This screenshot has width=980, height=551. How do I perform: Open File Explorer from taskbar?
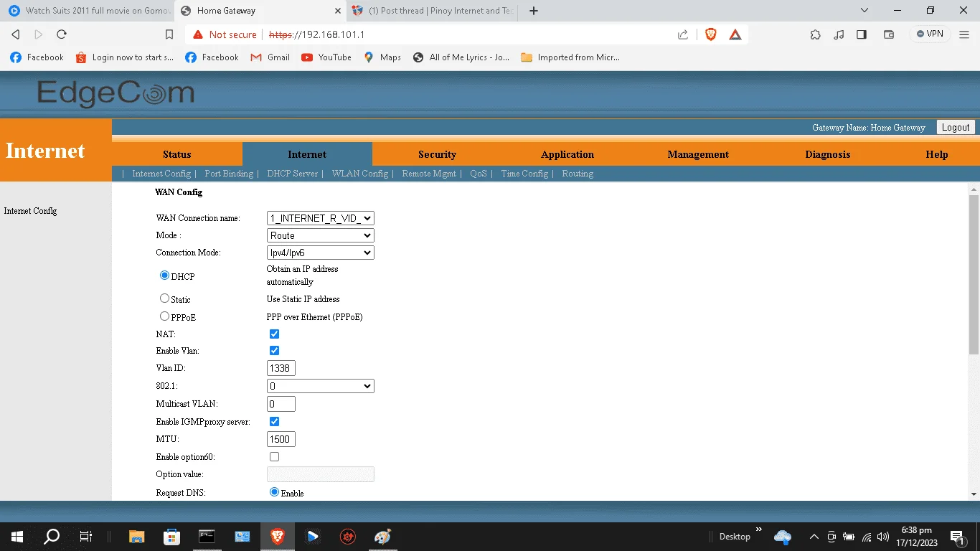coord(137,536)
